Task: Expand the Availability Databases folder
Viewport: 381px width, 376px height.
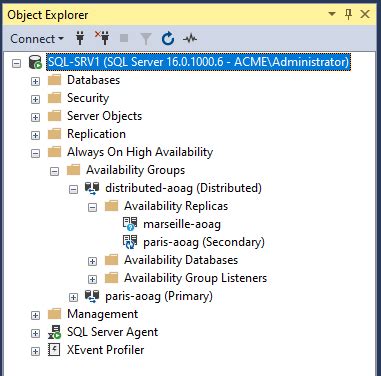Action: (92, 261)
